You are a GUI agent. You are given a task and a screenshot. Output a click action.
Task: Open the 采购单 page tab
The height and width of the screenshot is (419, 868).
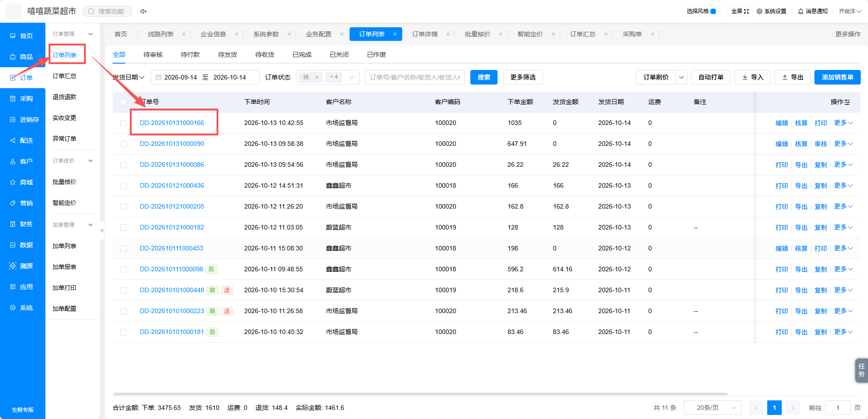tap(632, 34)
